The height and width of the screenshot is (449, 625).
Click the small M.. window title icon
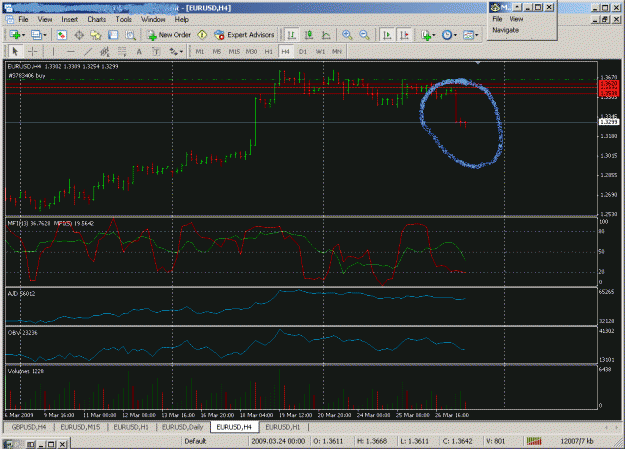coord(495,7)
